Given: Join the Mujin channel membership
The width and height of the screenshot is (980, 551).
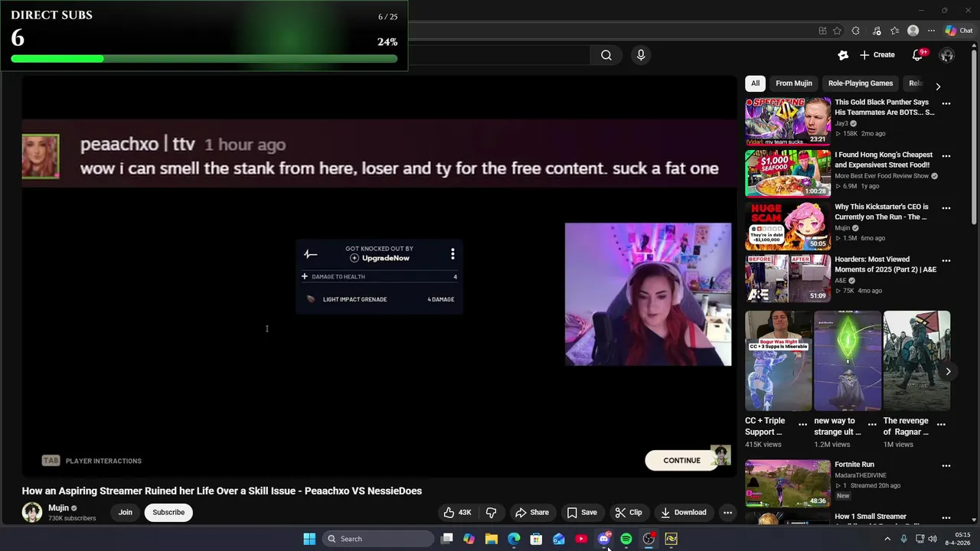Looking at the screenshot, I should 126,513.
